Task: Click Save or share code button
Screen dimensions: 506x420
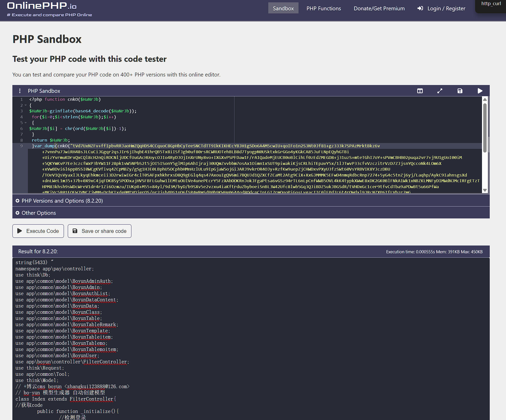Action: (100, 231)
